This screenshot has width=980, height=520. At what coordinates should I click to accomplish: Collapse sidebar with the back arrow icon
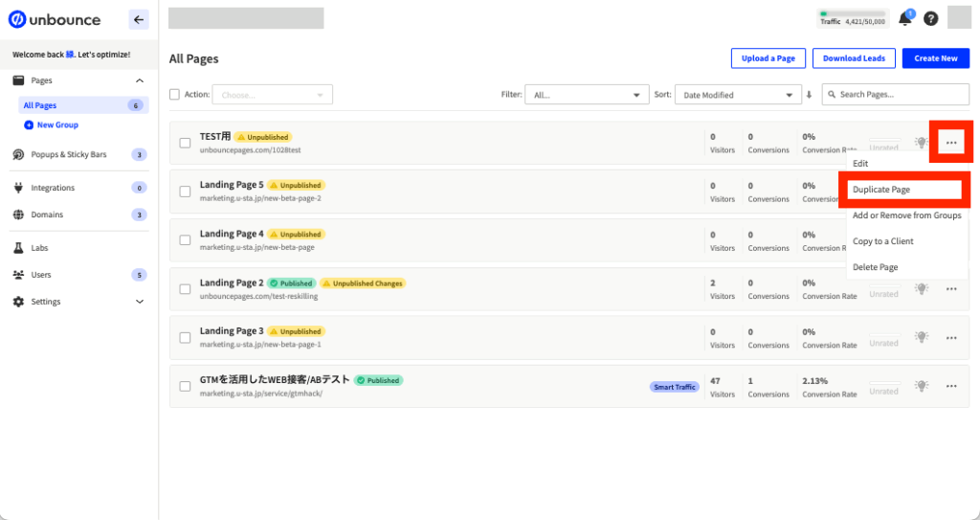(139, 19)
